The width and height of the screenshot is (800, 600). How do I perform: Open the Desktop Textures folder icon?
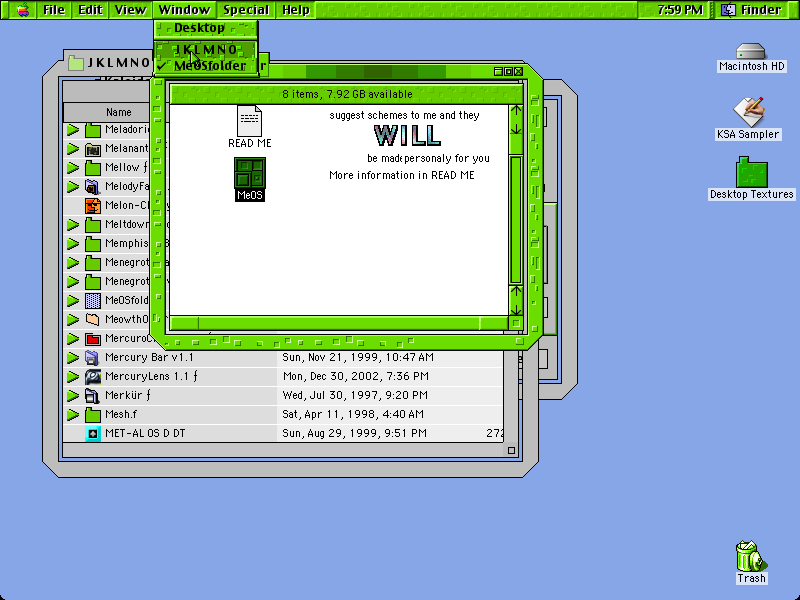752,172
